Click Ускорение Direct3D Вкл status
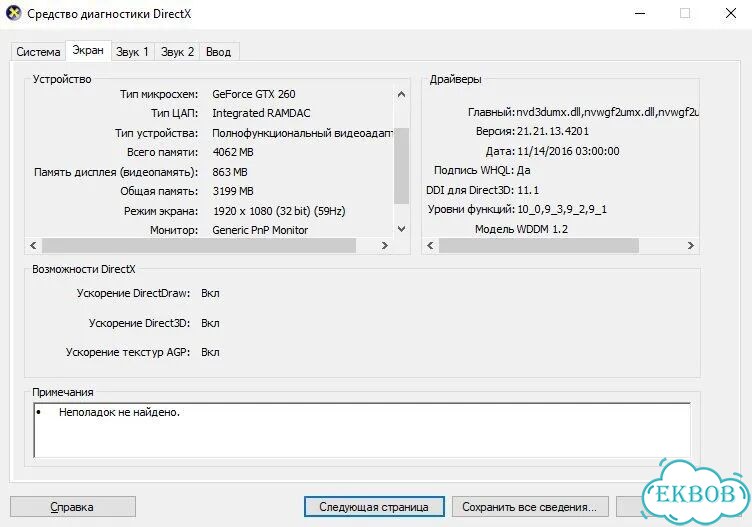 [211, 324]
